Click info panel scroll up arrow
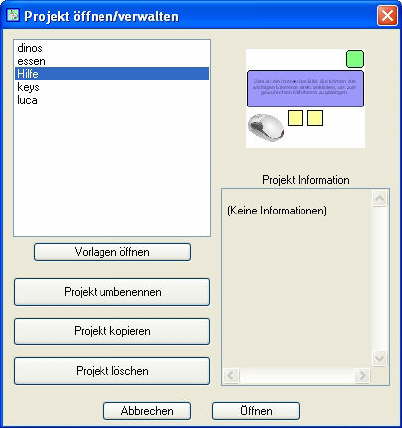Viewport: 402px width, 428px height. click(379, 199)
